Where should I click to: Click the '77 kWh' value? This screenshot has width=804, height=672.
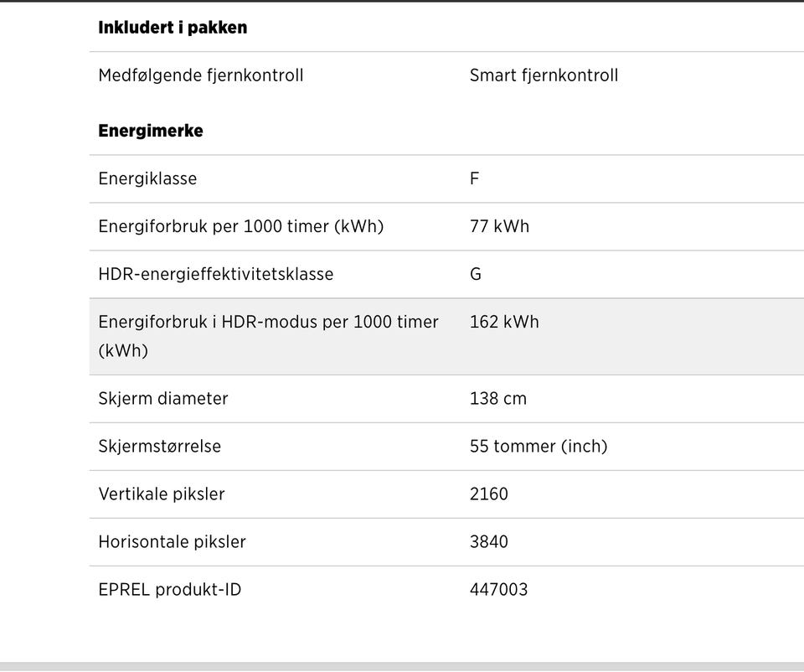[x=499, y=226]
